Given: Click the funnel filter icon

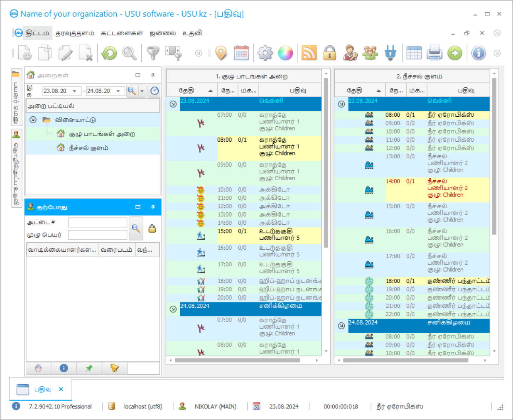Looking at the screenshot, I should click(x=153, y=53).
